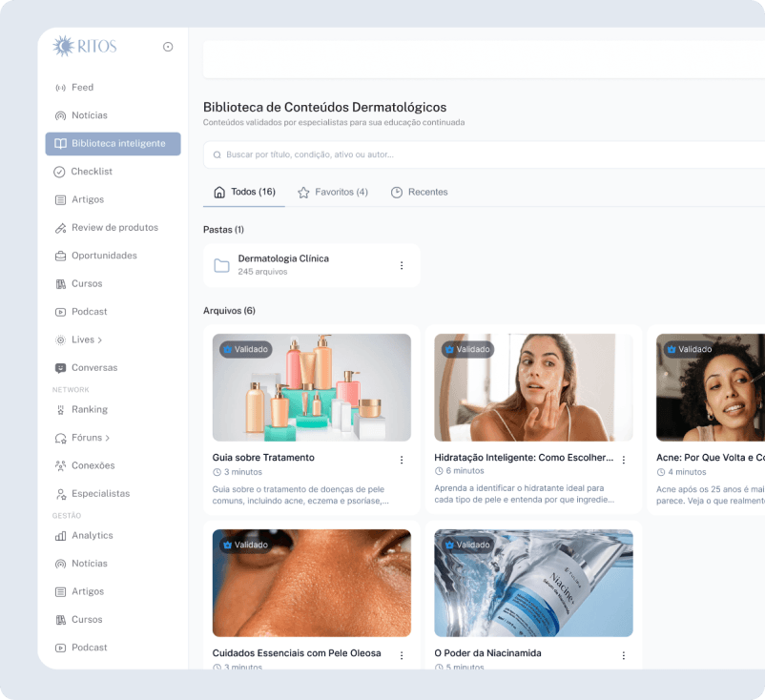Click Validado badge on Hidratação Inteligente card
This screenshot has height=700, width=765.
pyautogui.click(x=467, y=349)
